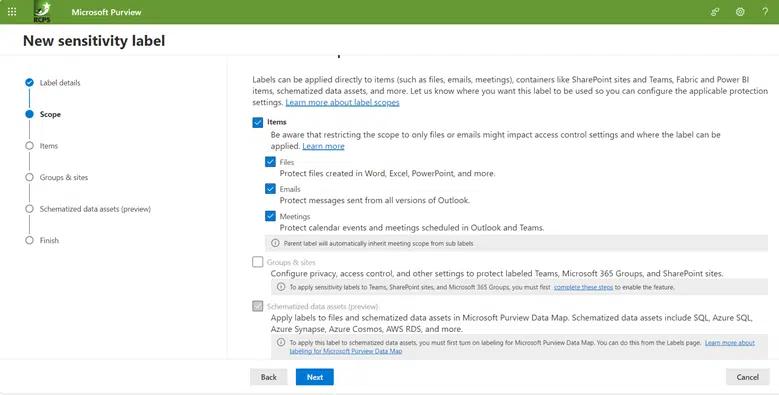Screen dimensions: 779x395
Task: Open the connections icon in header
Action: coord(715,12)
